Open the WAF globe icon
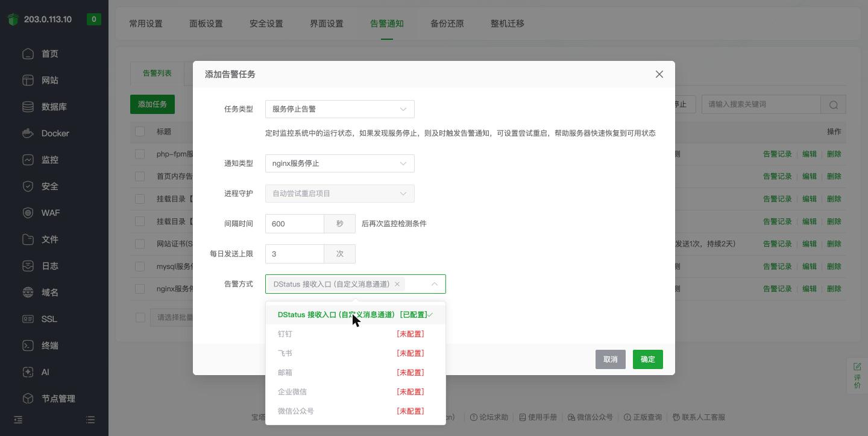This screenshot has height=436, width=868. [28, 213]
